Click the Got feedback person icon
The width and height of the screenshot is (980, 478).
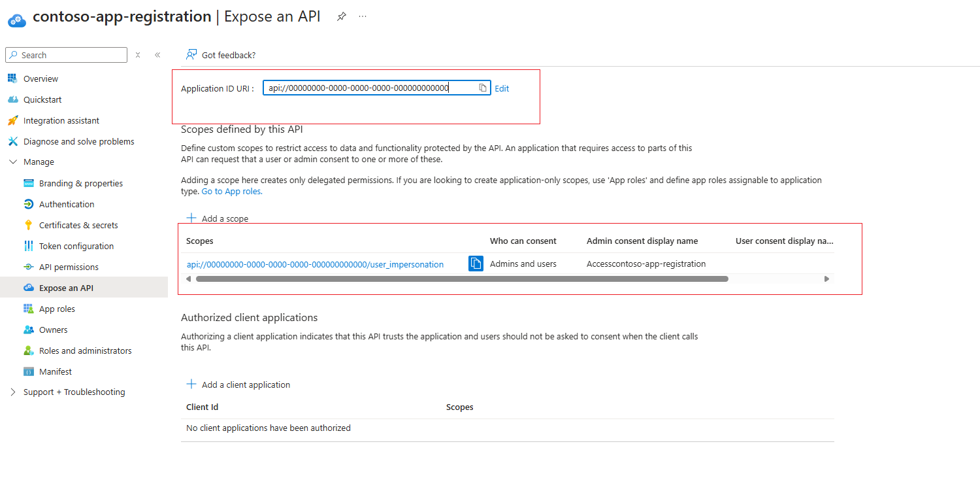coord(191,55)
